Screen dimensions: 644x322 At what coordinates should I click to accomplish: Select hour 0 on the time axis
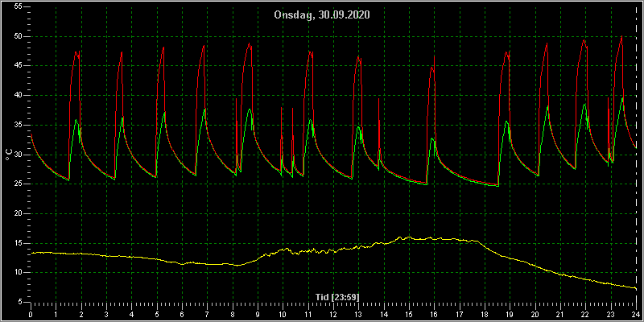tap(31, 314)
